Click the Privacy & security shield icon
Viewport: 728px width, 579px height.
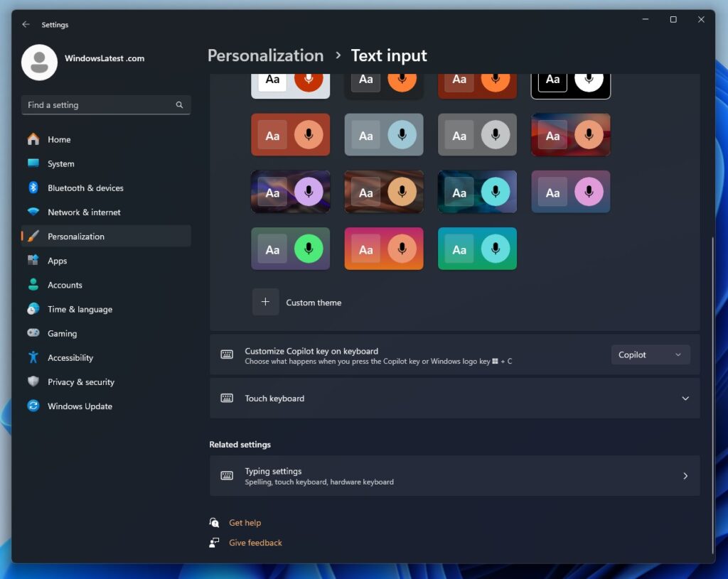[x=33, y=382]
